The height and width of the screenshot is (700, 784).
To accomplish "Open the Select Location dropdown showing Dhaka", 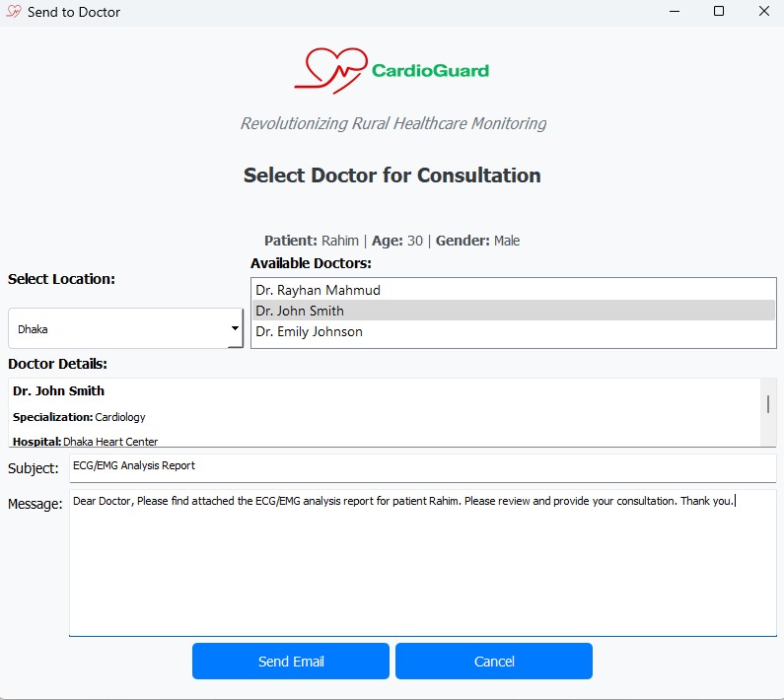I will pos(125,328).
